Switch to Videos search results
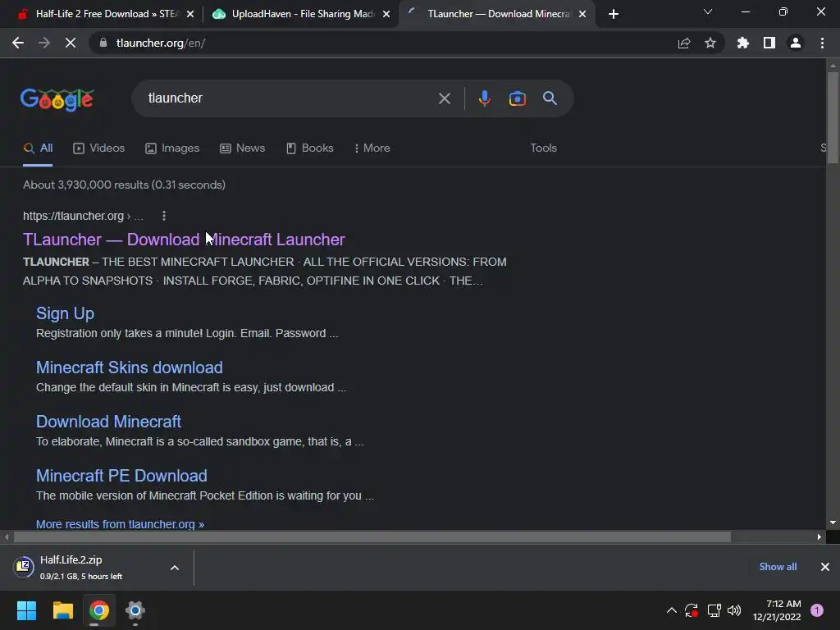 pyautogui.click(x=99, y=148)
